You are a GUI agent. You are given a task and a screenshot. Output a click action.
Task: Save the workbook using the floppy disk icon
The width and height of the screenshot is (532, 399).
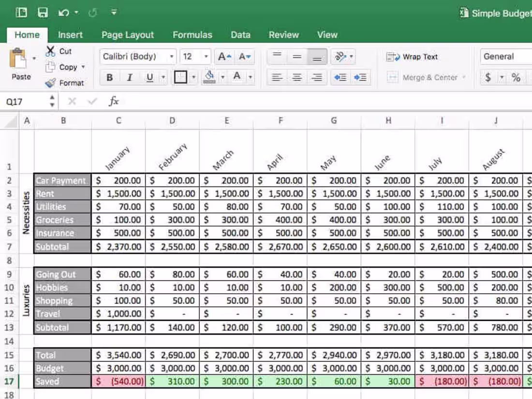(43, 13)
